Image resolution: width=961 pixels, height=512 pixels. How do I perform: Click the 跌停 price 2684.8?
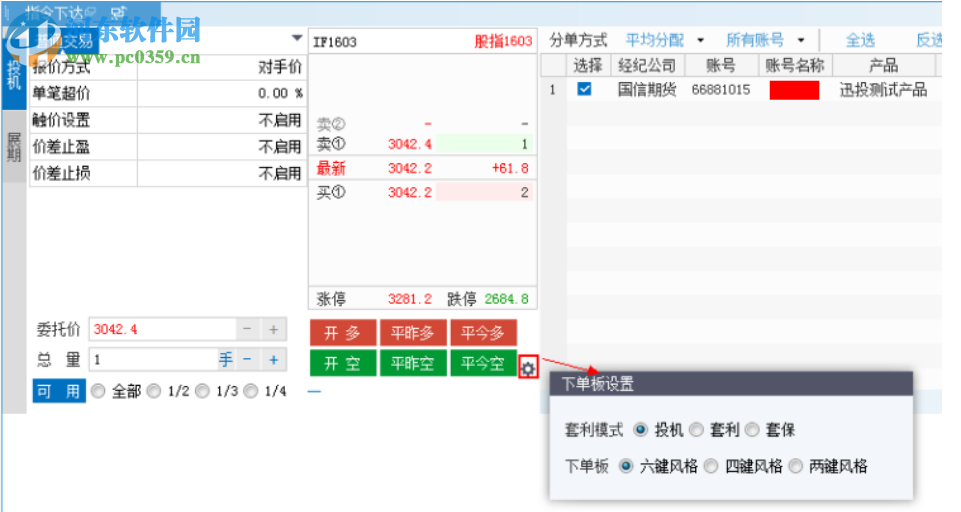click(506, 299)
